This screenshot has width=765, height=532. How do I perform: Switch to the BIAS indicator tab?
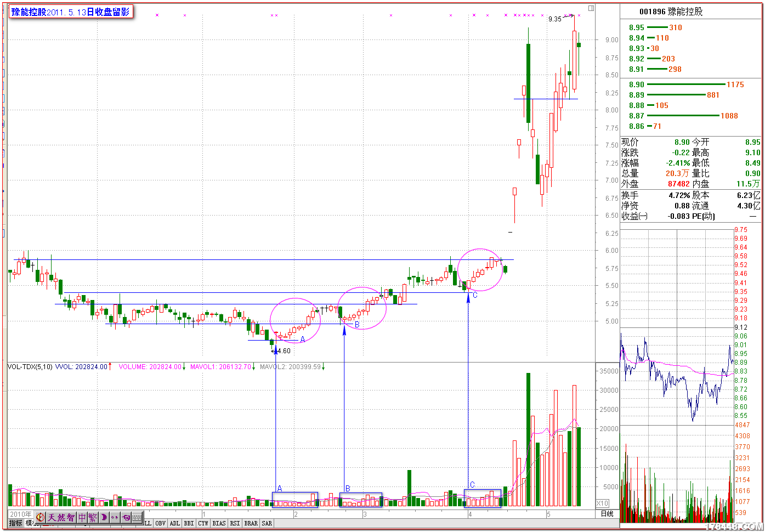click(x=219, y=524)
